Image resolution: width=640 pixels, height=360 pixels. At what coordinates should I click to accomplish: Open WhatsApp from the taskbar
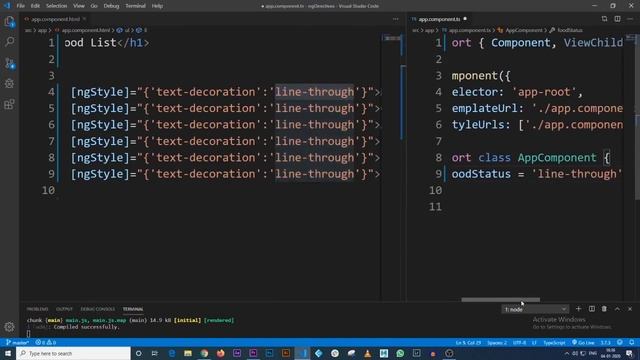[x=400, y=353]
